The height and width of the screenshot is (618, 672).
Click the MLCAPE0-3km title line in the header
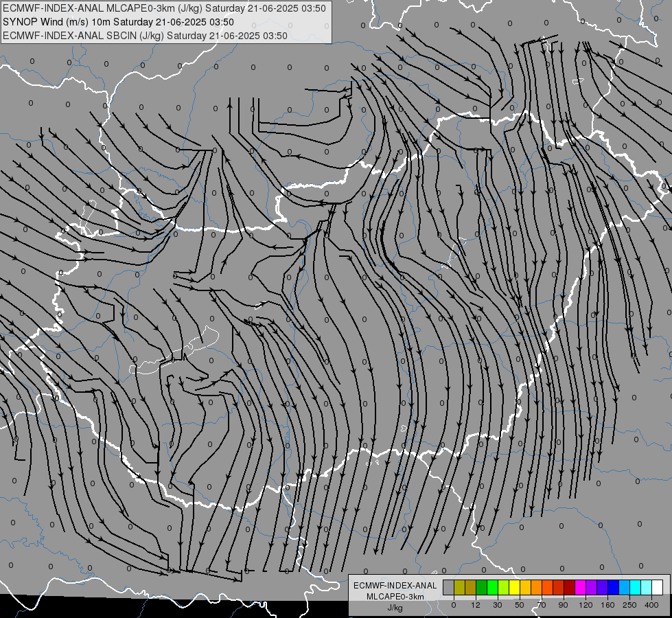(164, 8)
